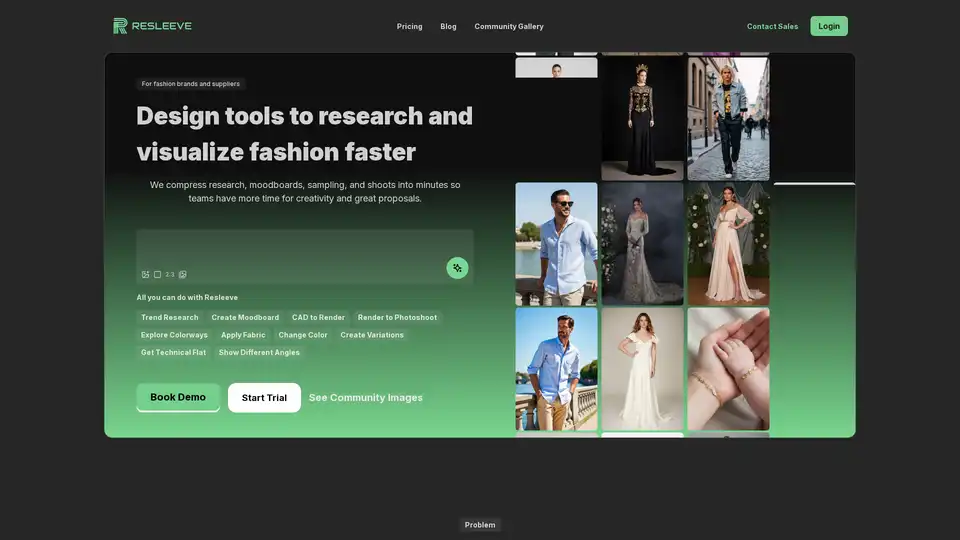Open the Pricing menu item

pos(409,27)
